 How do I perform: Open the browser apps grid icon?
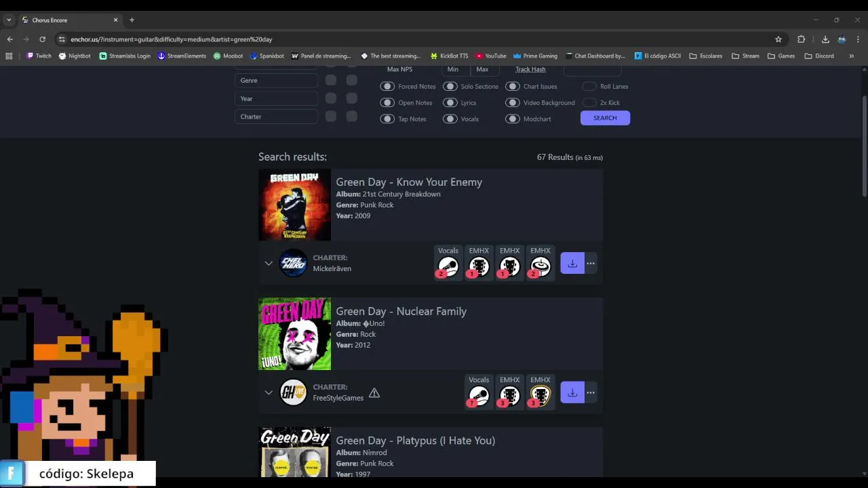pyautogui.click(x=9, y=56)
